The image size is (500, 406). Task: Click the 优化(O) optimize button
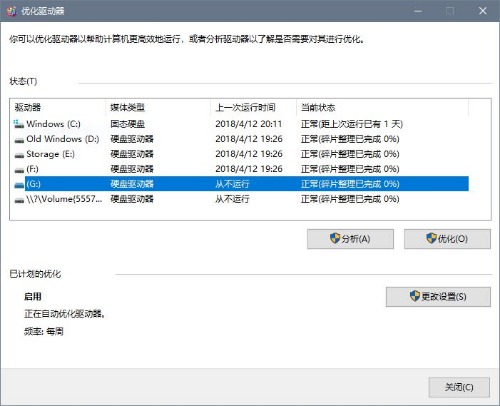pos(447,239)
